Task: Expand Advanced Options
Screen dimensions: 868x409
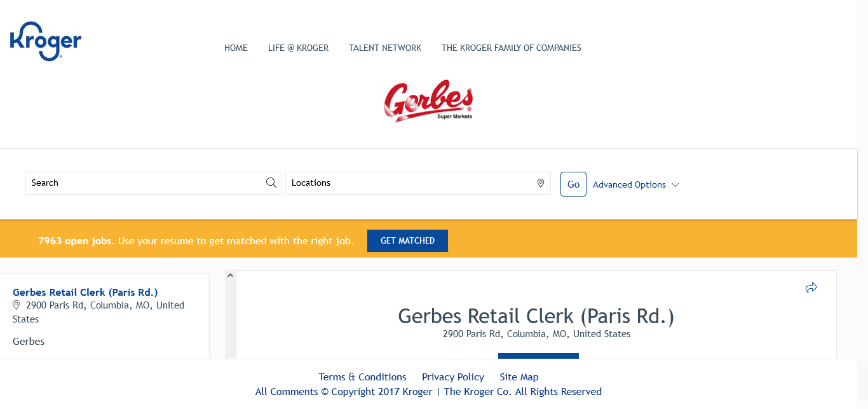Action: pos(635,184)
